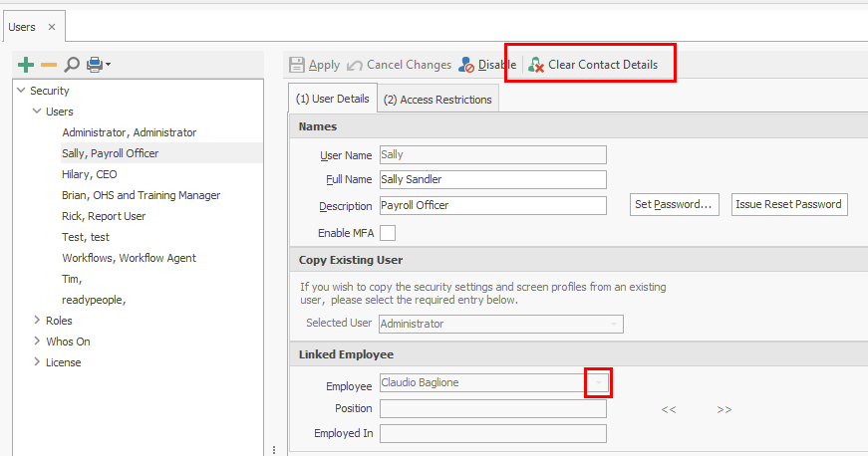Viewport: 868px width, 456px height.
Task: Close the Users tab
Action: (x=52, y=27)
